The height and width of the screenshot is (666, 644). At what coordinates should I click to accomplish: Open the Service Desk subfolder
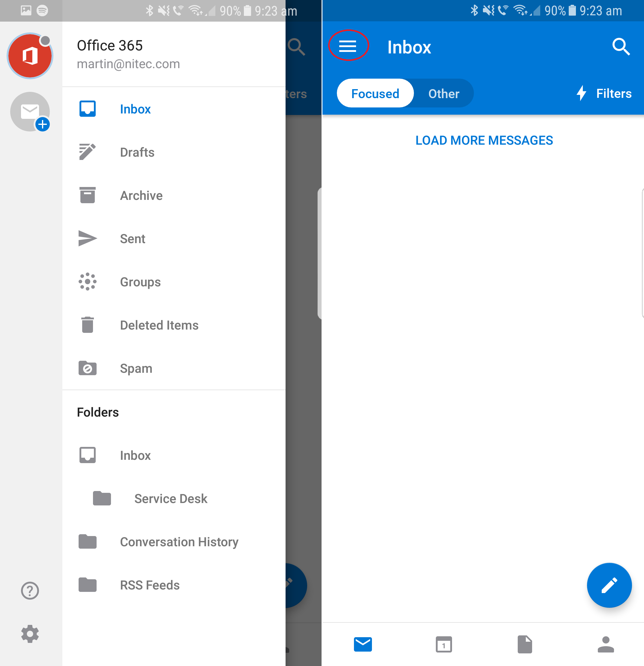170,499
